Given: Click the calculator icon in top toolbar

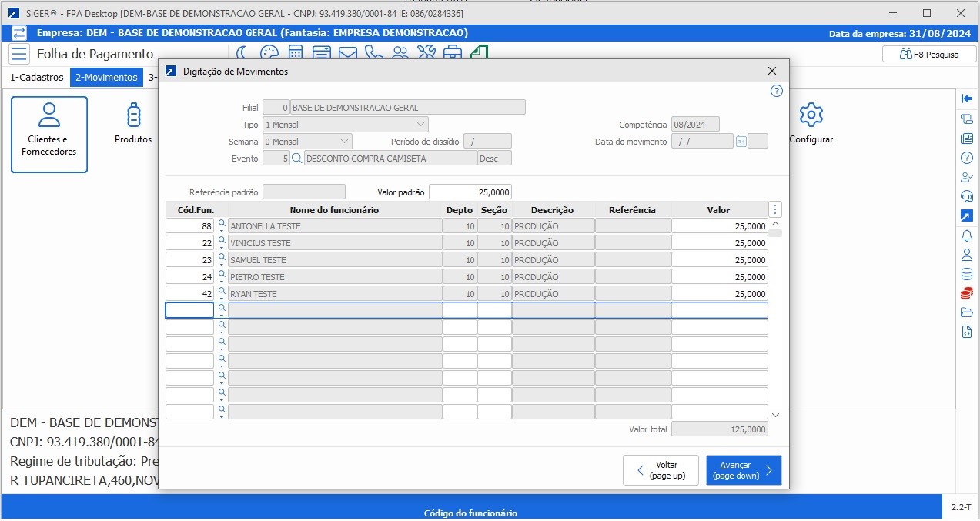Looking at the screenshot, I should pos(296,53).
